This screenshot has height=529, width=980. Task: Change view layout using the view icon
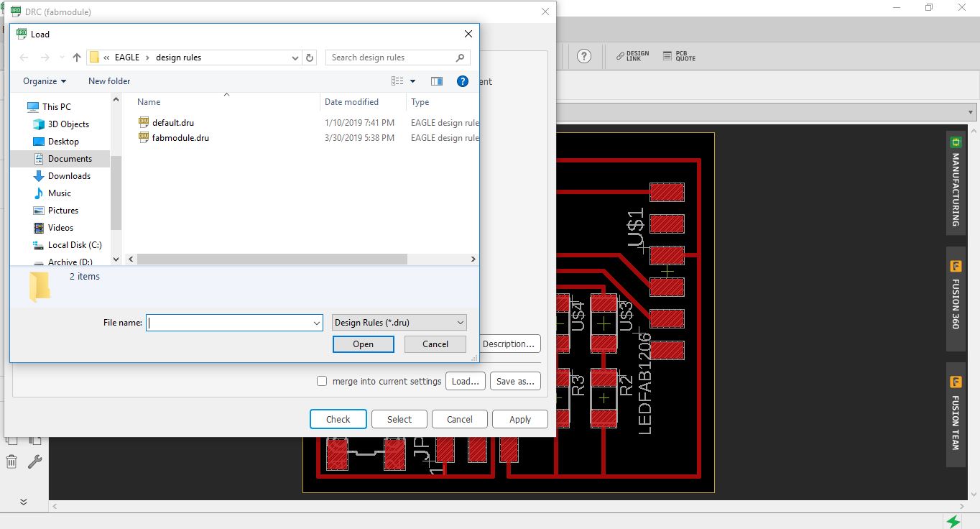pyautogui.click(x=397, y=81)
